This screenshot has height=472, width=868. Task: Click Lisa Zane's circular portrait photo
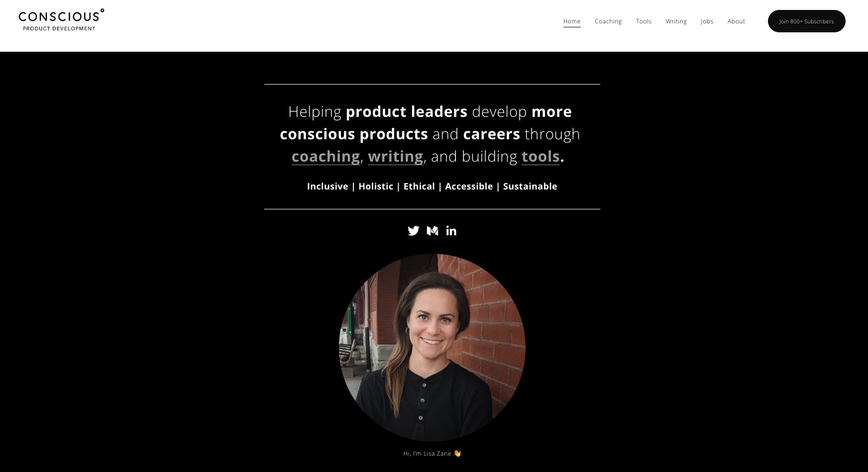(x=432, y=348)
